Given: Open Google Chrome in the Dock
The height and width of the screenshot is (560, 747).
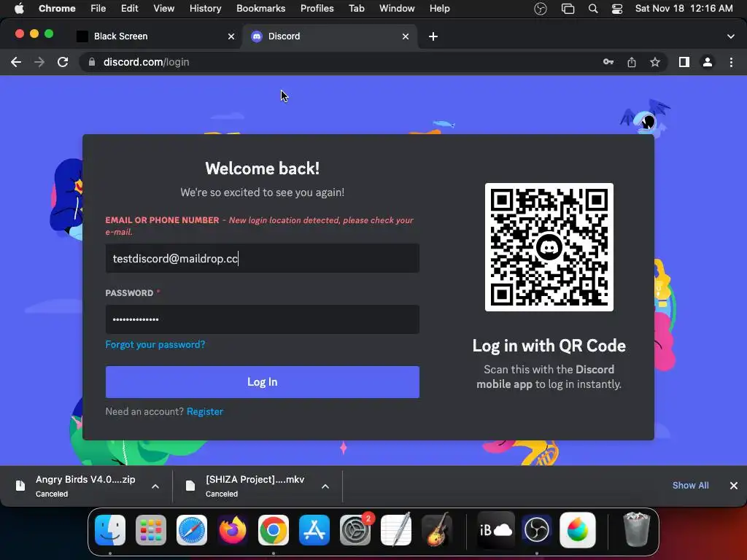Looking at the screenshot, I should pyautogui.click(x=274, y=529).
